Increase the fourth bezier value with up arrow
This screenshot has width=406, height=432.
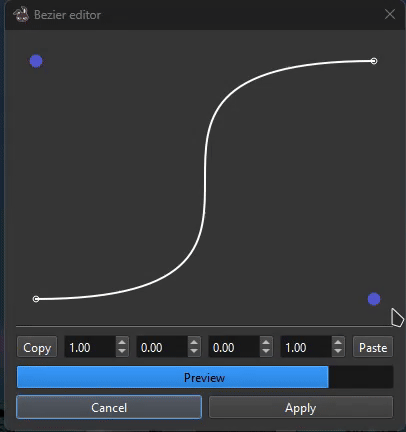pos(338,342)
